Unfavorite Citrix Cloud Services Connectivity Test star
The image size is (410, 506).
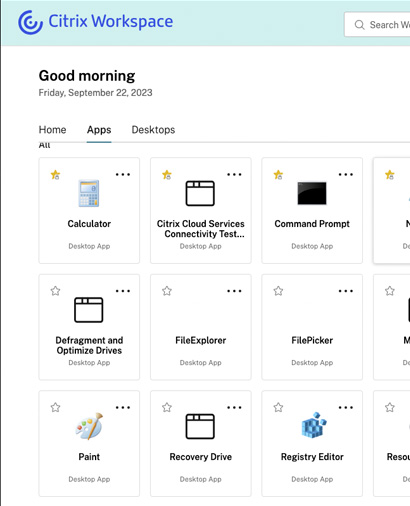[x=167, y=175]
